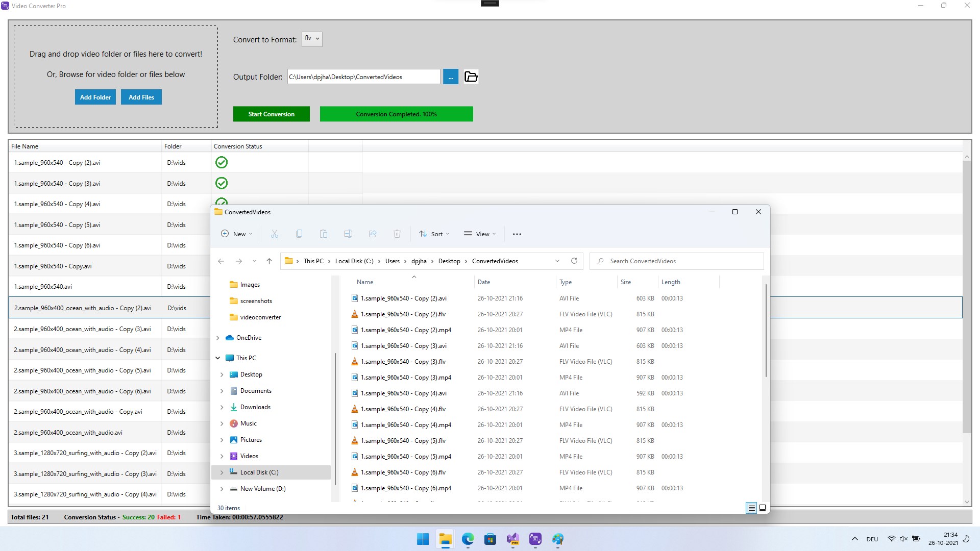Go up one folder level in Explorer
Screen dimensions: 980x551
[x=269, y=261]
